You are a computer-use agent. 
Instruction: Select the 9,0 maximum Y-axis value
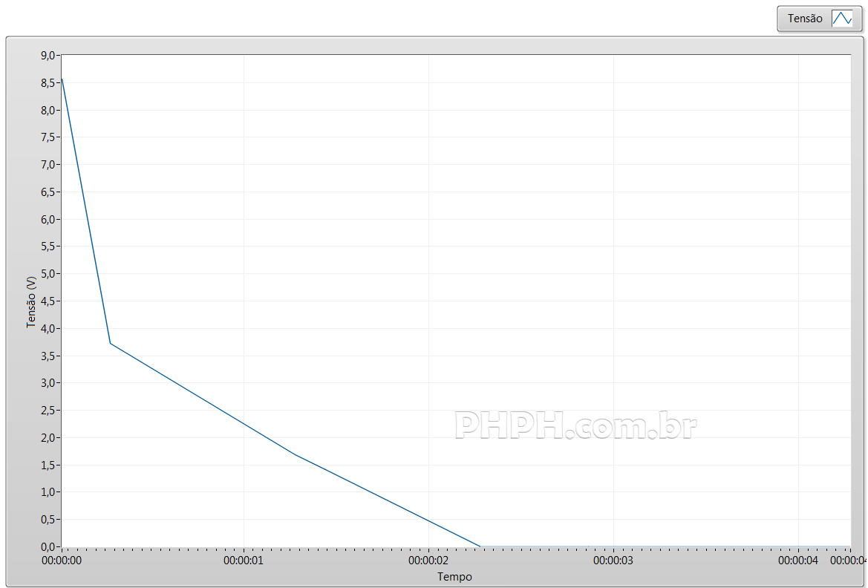point(48,55)
